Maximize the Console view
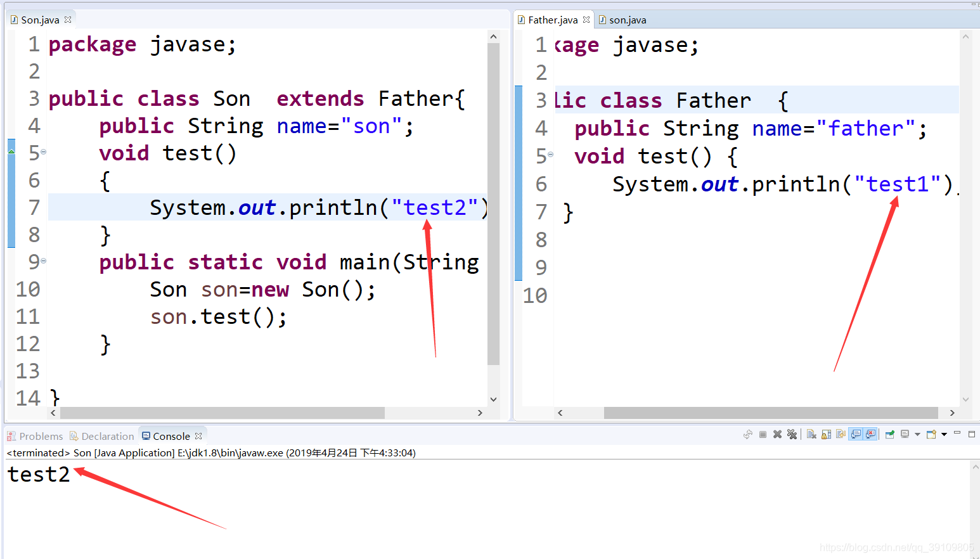The width and height of the screenshot is (980, 559). click(x=972, y=434)
